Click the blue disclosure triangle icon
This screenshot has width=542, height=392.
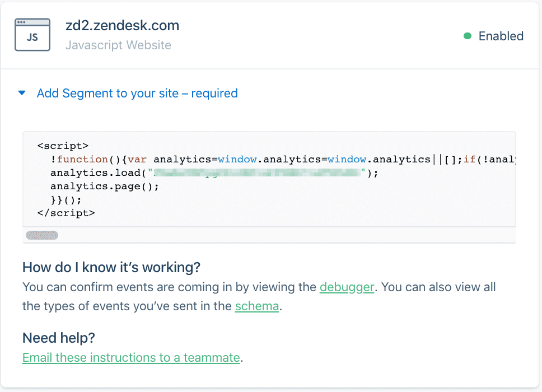click(21, 93)
